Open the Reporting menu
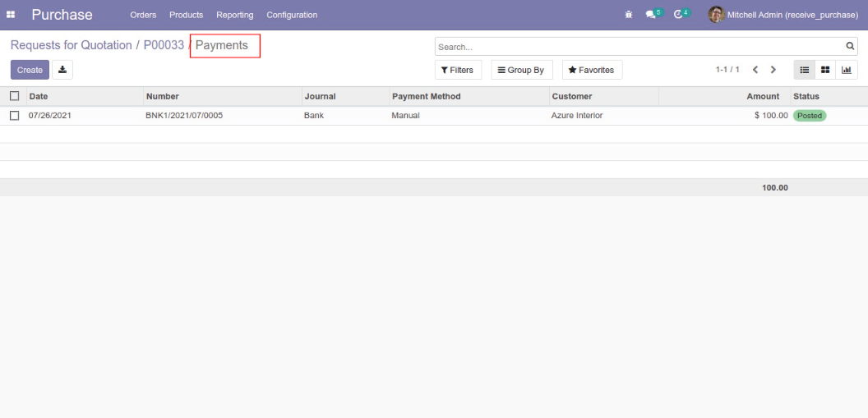The image size is (868, 418). (235, 15)
